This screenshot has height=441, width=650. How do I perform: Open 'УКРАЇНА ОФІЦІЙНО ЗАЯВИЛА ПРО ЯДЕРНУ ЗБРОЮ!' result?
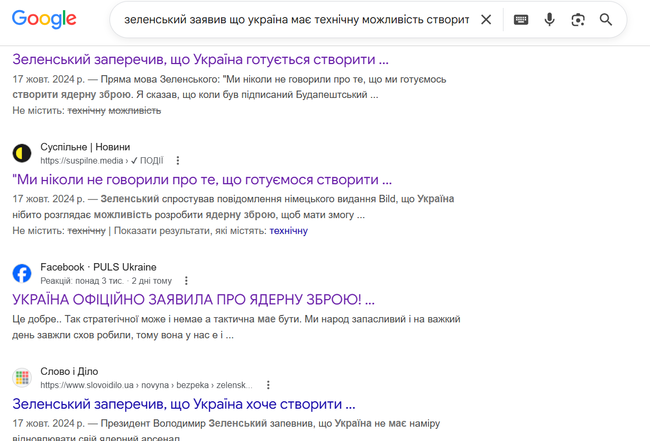[193, 300]
